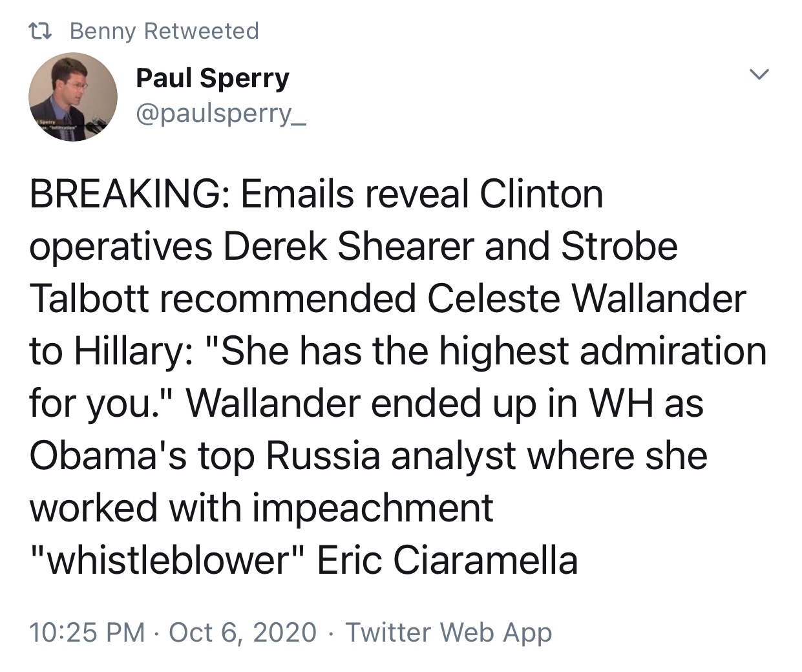Click the 10:25 PM timestamp

(x=87, y=632)
